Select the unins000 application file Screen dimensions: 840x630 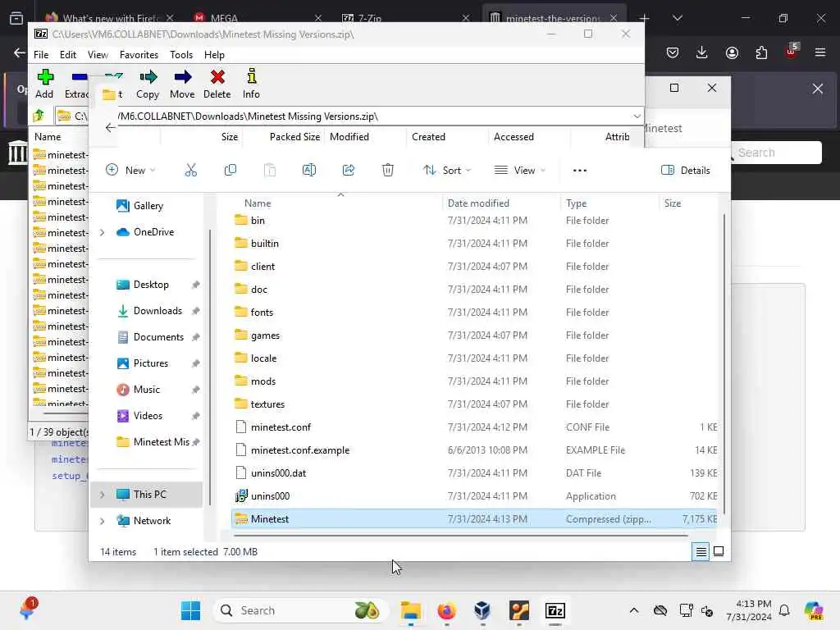[474, 496]
